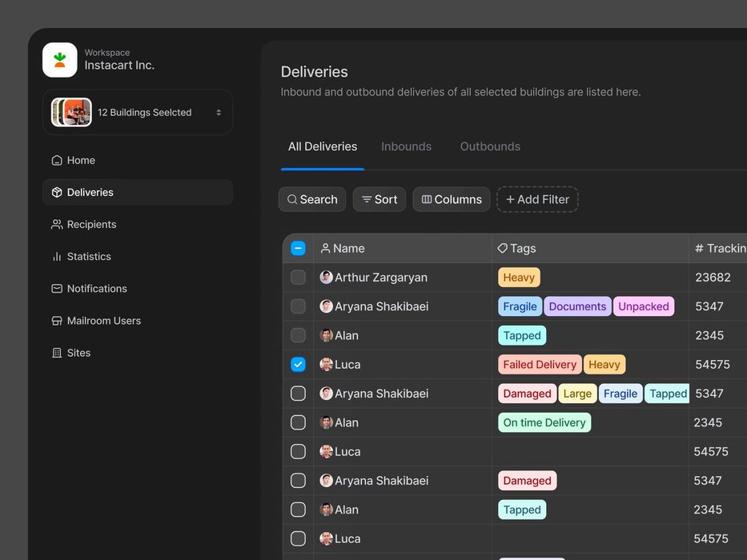Image resolution: width=747 pixels, height=560 pixels.
Task: Switch to the Inbounds tab
Action: coord(406,146)
